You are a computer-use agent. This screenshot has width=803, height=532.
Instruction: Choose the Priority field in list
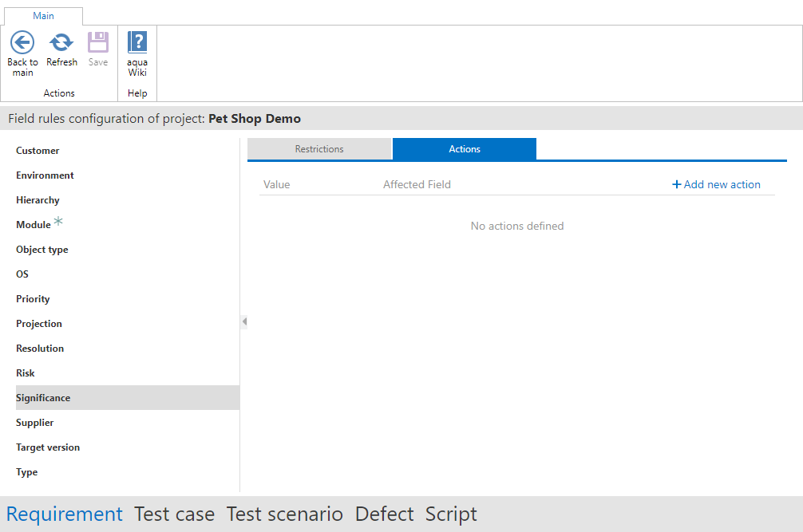point(33,299)
